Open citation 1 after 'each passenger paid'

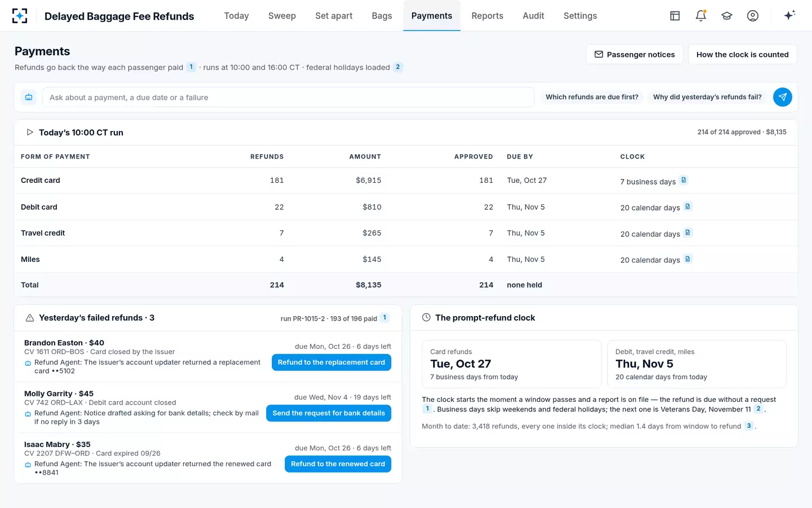click(x=191, y=67)
